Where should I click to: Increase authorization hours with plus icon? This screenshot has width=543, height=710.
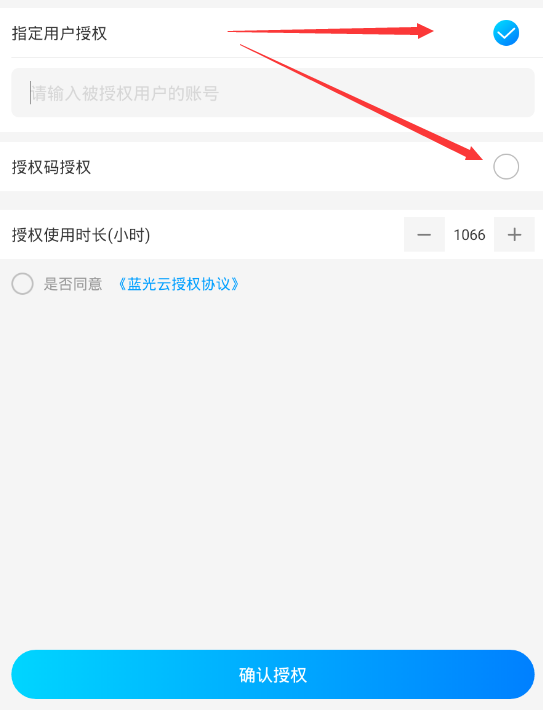514,235
